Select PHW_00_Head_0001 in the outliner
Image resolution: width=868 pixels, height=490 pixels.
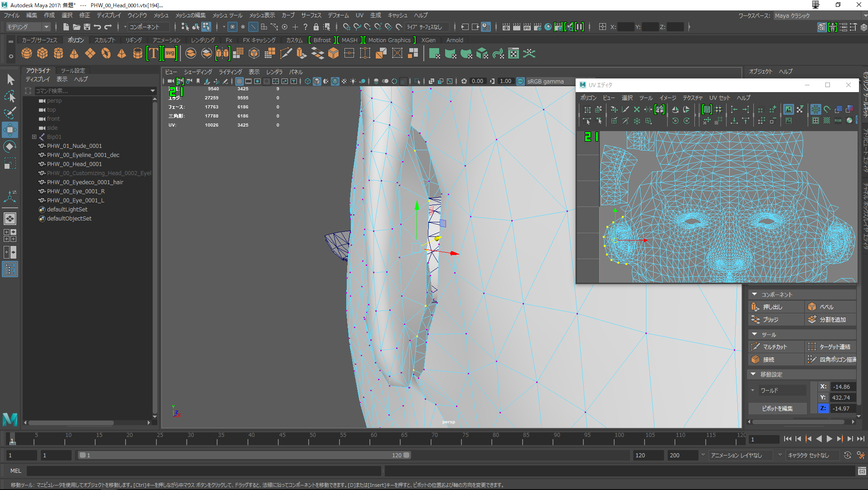74,164
